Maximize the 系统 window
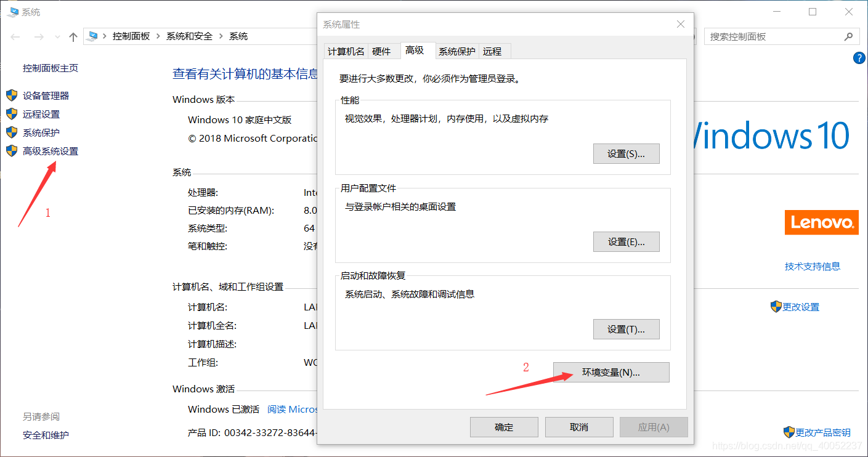Image resolution: width=868 pixels, height=457 pixels. point(813,12)
